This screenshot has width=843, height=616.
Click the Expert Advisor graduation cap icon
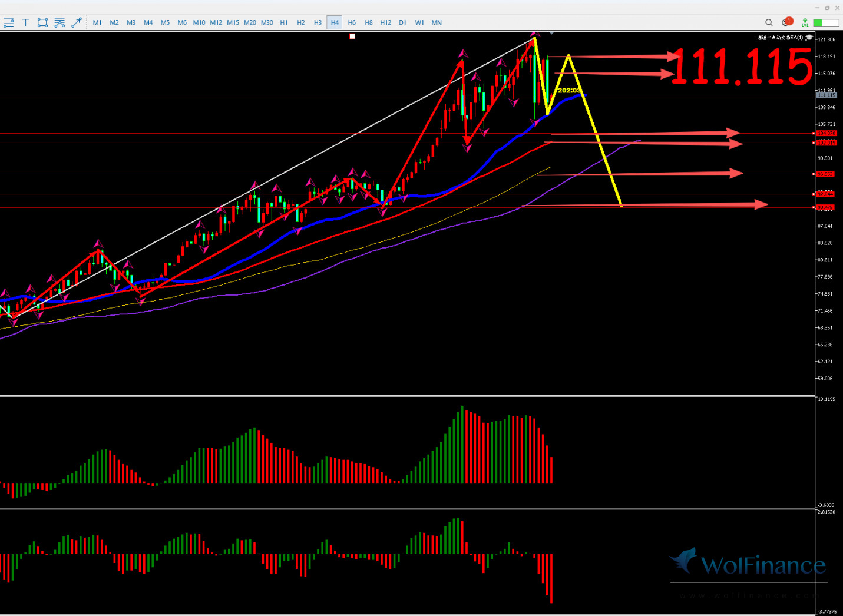(809, 37)
